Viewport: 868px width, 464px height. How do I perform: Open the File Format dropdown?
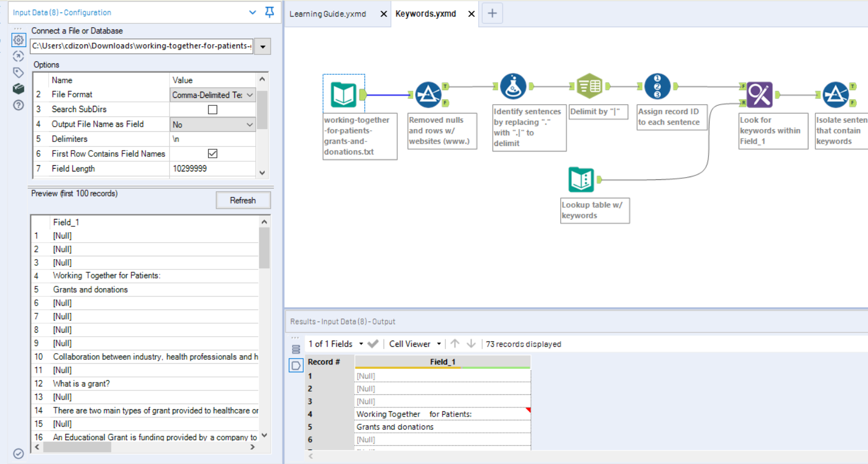coord(250,94)
